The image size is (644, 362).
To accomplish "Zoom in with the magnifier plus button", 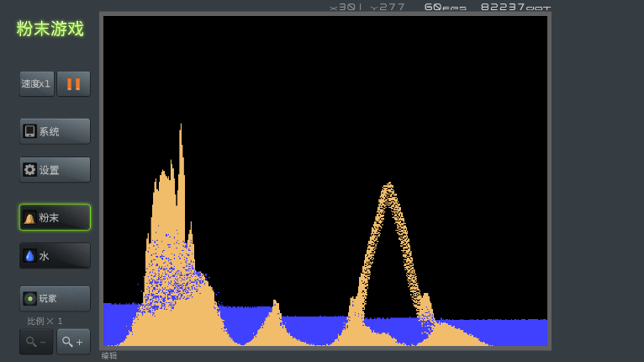I will point(73,342).
